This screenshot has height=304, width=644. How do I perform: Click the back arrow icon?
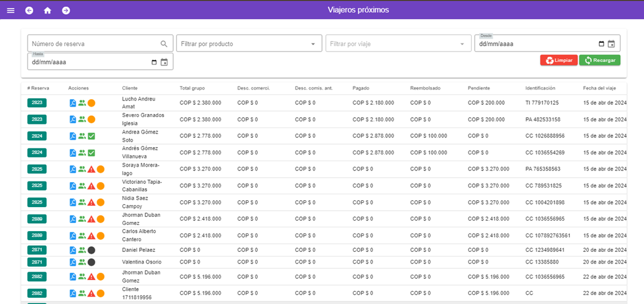coord(29,10)
